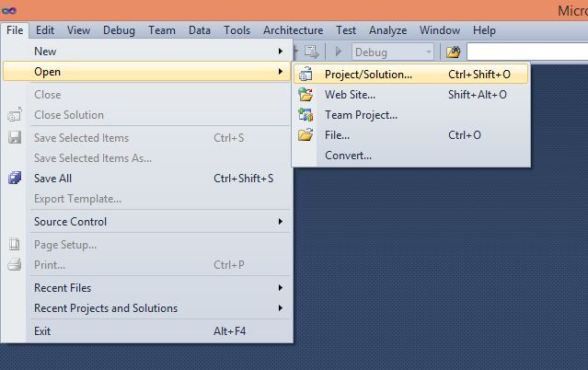Open the Debug menu in menu bar

tap(119, 30)
